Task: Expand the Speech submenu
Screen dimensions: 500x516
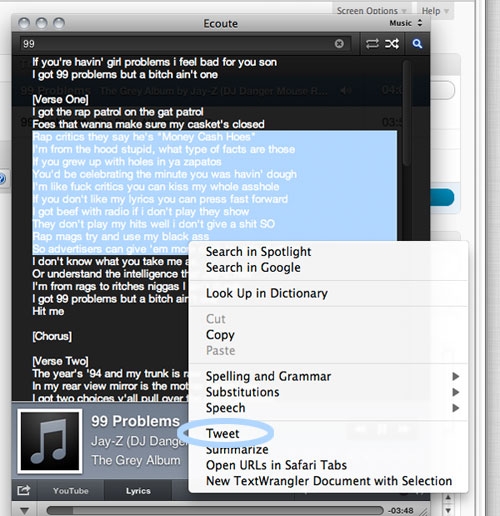Action: pyautogui.click(x=328, y=408)
